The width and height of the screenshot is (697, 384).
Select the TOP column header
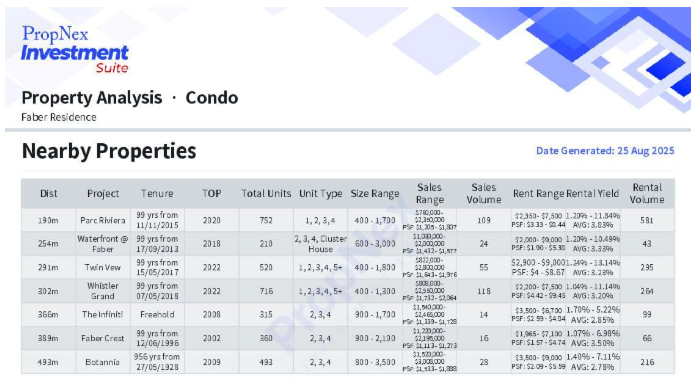pyautogui.click(x=212, y=194)
